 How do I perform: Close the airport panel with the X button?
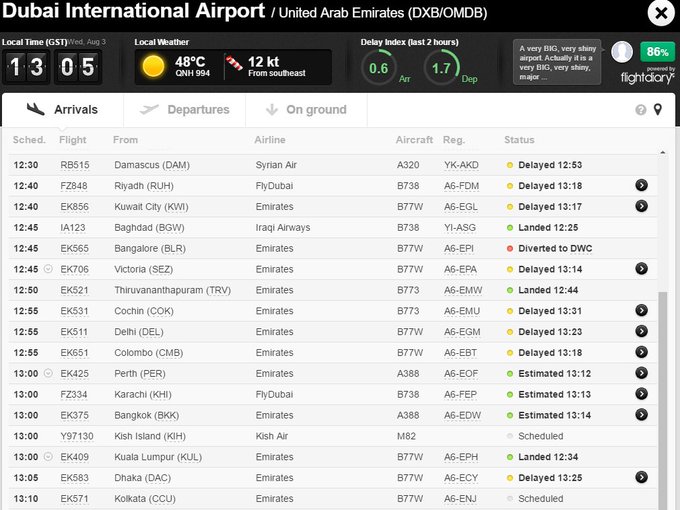tap(661, 13)
